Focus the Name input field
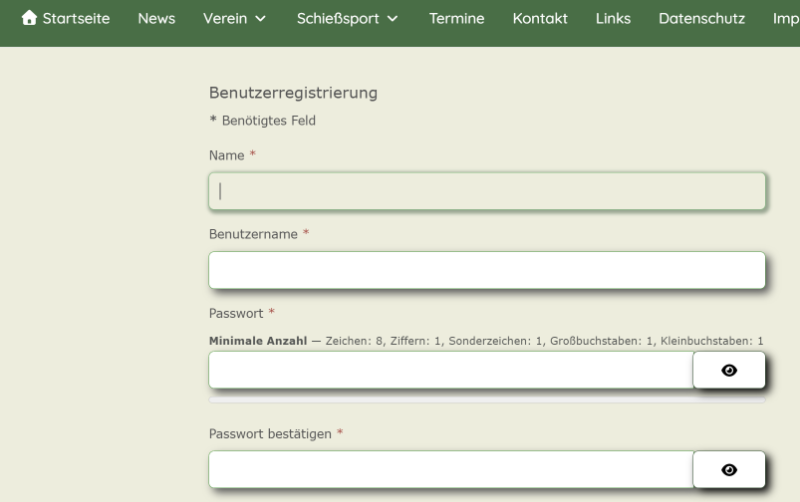The image size is (800, 502). pyautogui.click(x=486, y=191)
